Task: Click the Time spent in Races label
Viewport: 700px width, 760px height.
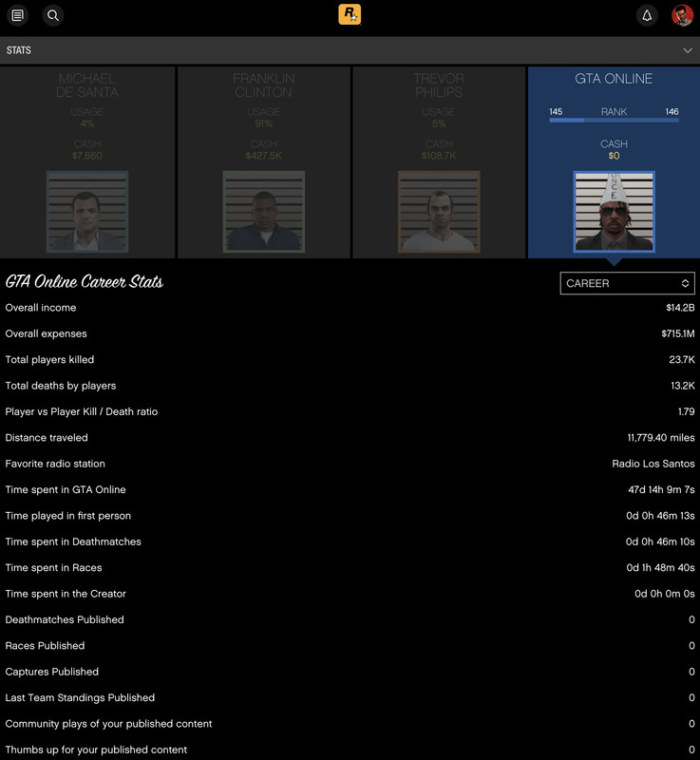Action: click(x=53, y=568)
